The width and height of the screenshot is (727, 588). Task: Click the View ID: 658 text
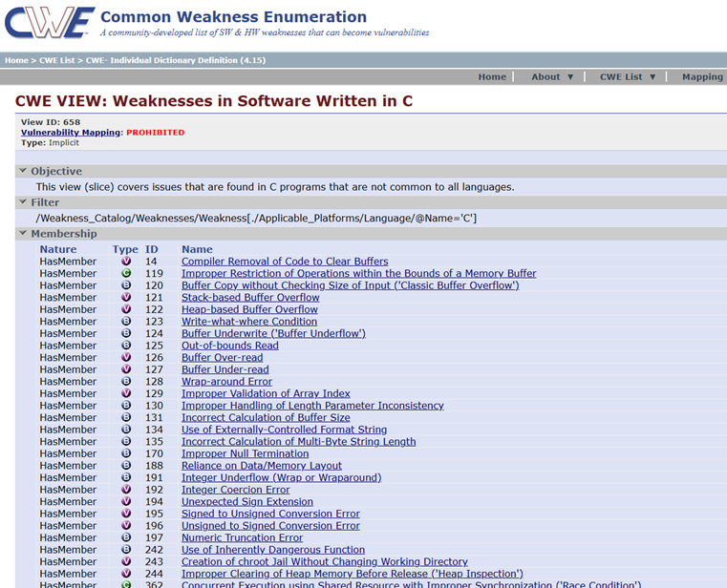(x=51, y=122)
